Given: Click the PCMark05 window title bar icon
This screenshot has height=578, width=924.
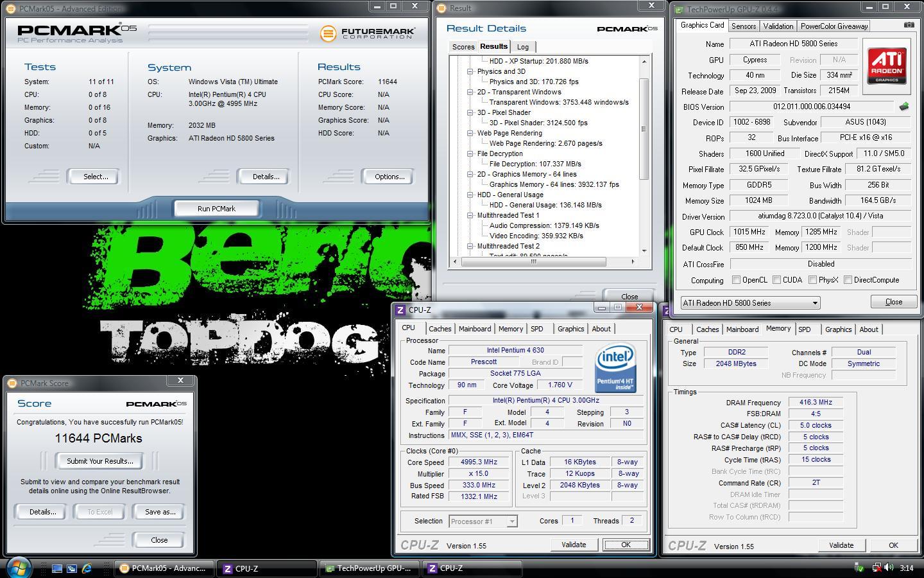Looking at the screenshot, I should (x=11, y=8).
